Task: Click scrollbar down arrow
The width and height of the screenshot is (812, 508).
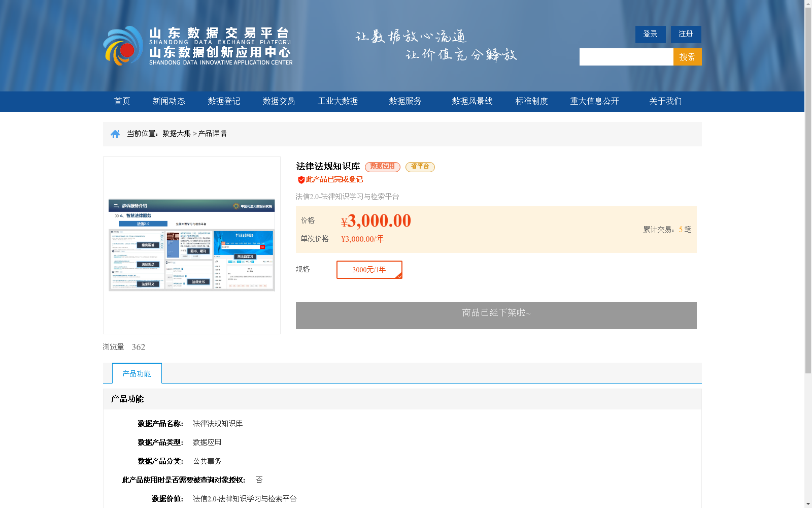Action: point(808,504)
